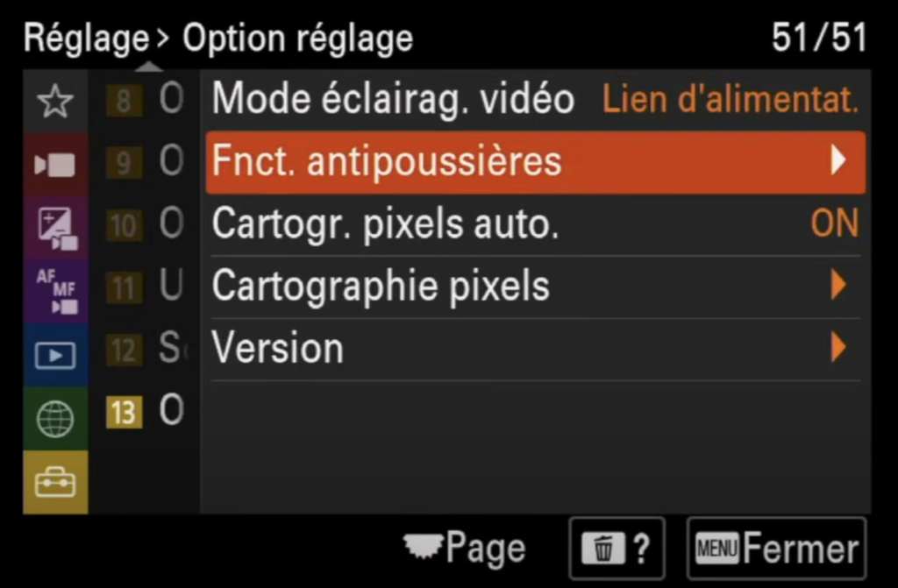
Task: Select the network globe icon tab
Action: pyautogui.click(x=54, y=418)
